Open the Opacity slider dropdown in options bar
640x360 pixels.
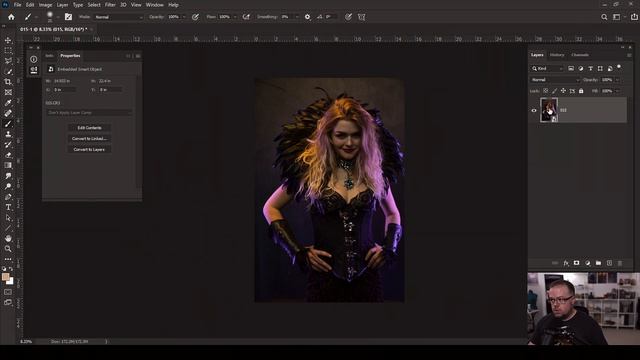[184, 17]
